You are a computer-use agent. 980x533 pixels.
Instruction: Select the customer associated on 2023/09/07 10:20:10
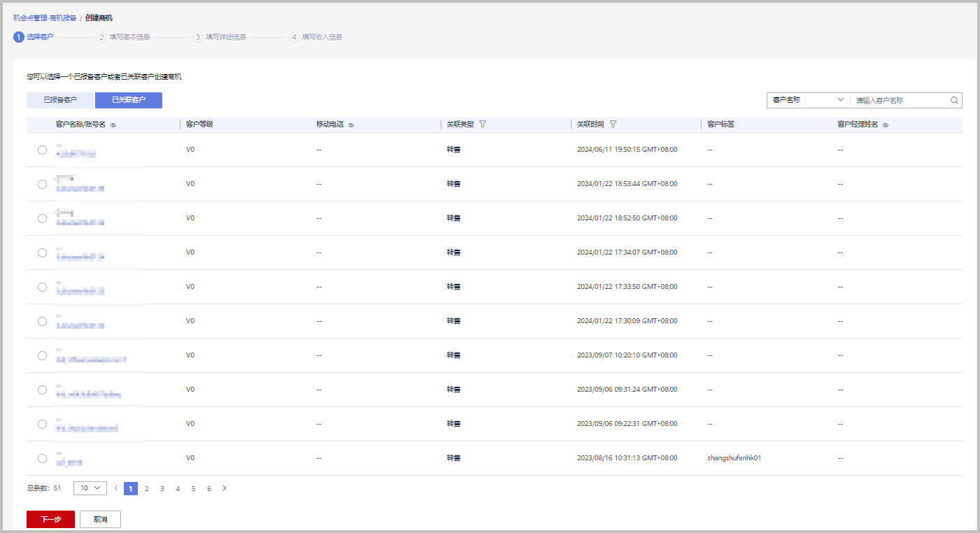pyautogui.click(x=42, y=355)
